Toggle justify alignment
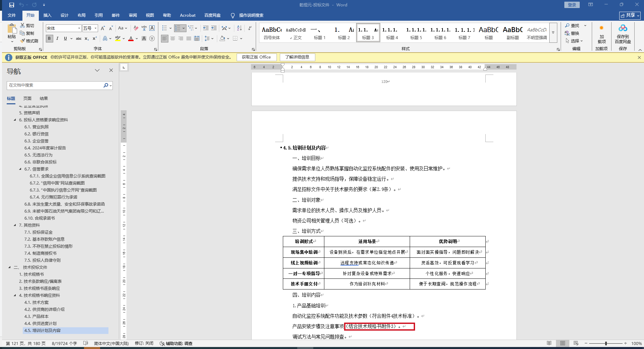 point(189,38)
